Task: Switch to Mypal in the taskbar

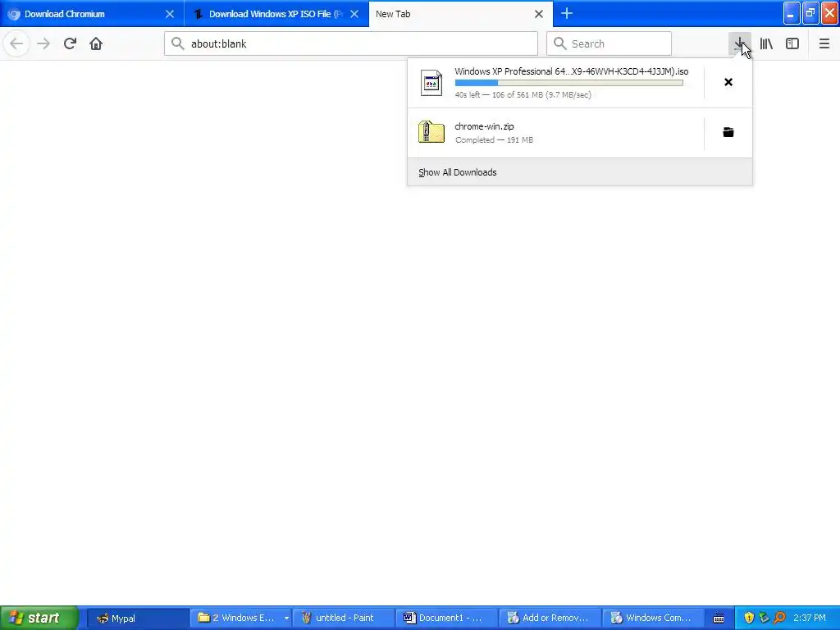Action: coord(137,619)
